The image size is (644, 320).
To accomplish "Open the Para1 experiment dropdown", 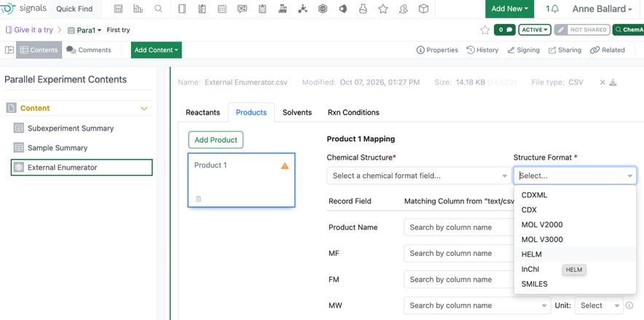I will pyautogui.click(x=85, y=30).
